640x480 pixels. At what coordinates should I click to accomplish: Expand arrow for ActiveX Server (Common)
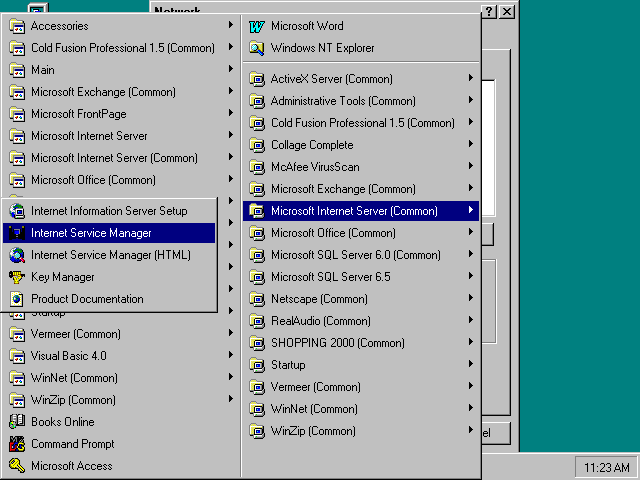click(x=471, y=78)
